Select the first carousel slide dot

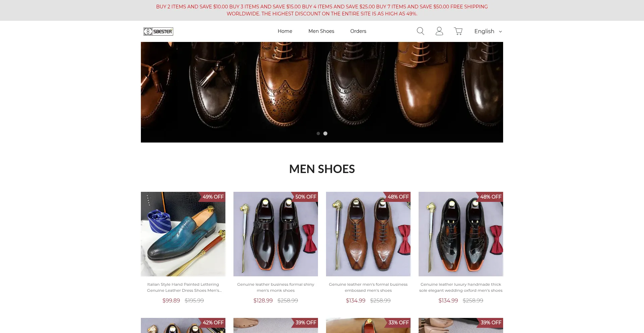pyautogui.click(x=318, y=133)
